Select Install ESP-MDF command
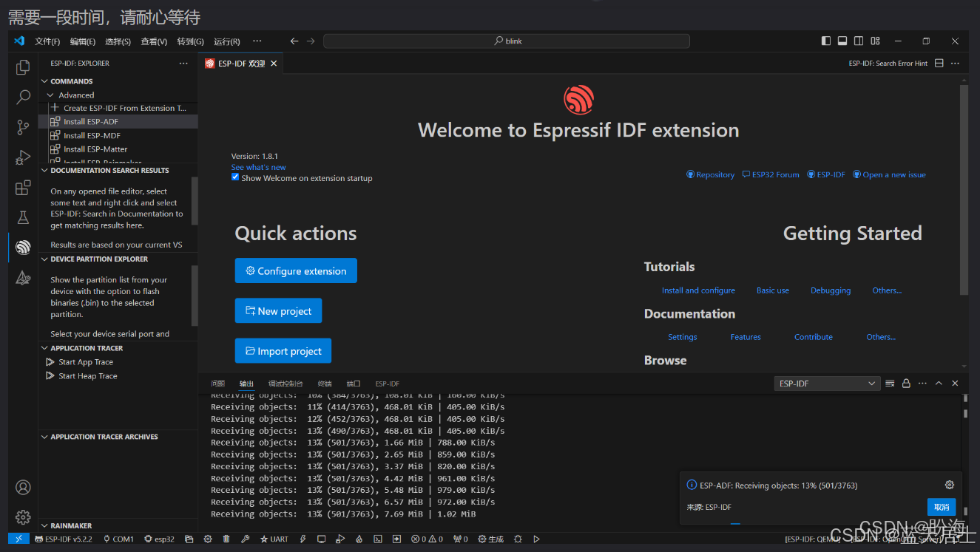This screenshot has width=980, height=552. [x=92, y=135]
